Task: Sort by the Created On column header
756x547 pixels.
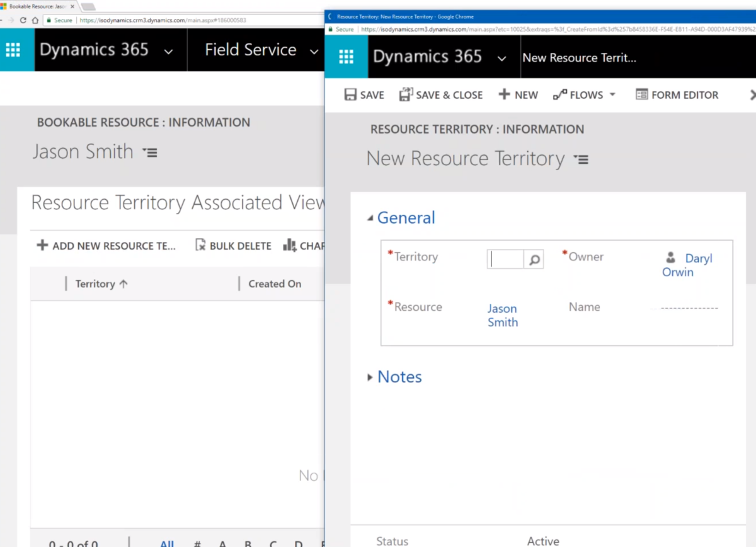Action: 275,284
